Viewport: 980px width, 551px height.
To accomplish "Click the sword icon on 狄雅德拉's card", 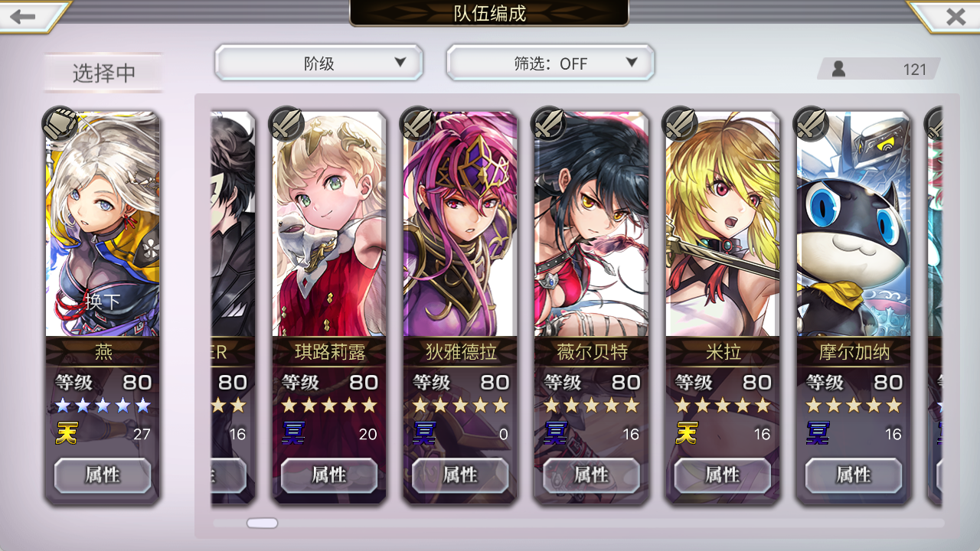I will pos(417,123).
